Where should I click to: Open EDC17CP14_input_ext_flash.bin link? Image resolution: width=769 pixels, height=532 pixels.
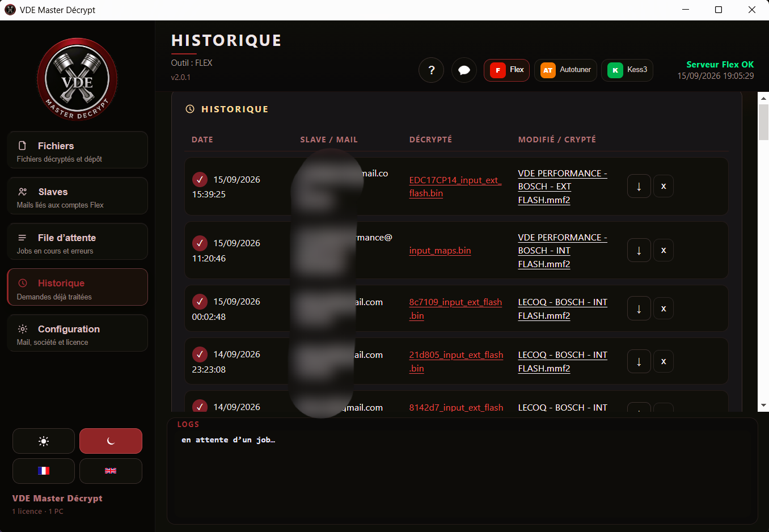(x=455, y=187)
